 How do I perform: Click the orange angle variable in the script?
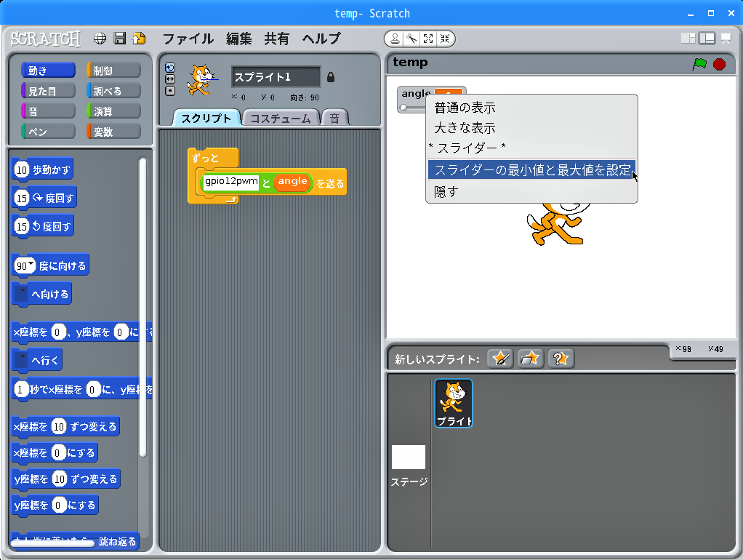[292, 182]
